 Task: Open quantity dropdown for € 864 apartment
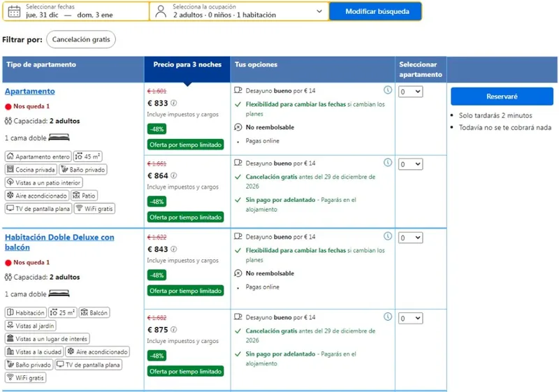click(410, 164)
